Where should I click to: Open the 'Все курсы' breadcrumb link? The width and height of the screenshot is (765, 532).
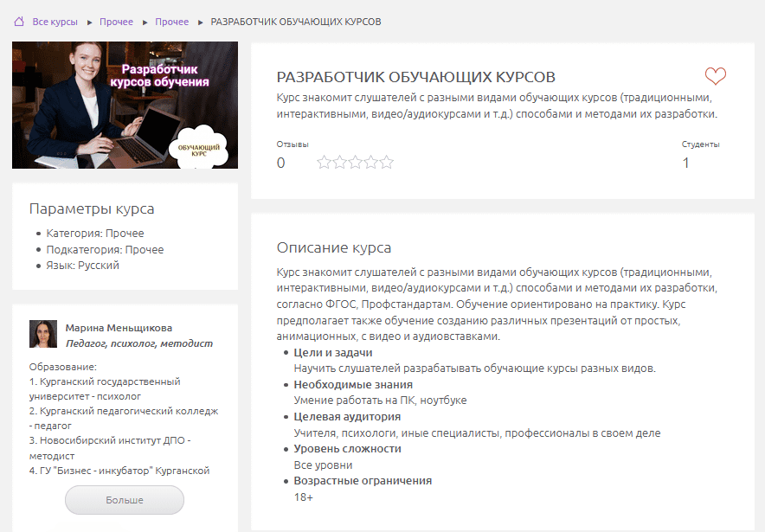click(x=55, y=22)
